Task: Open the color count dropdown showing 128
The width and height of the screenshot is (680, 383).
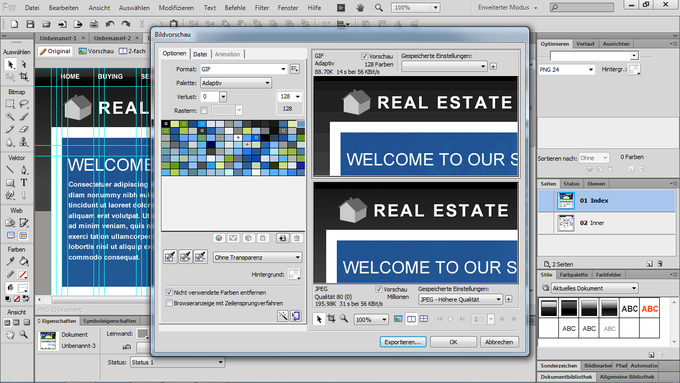Action: 290,97
